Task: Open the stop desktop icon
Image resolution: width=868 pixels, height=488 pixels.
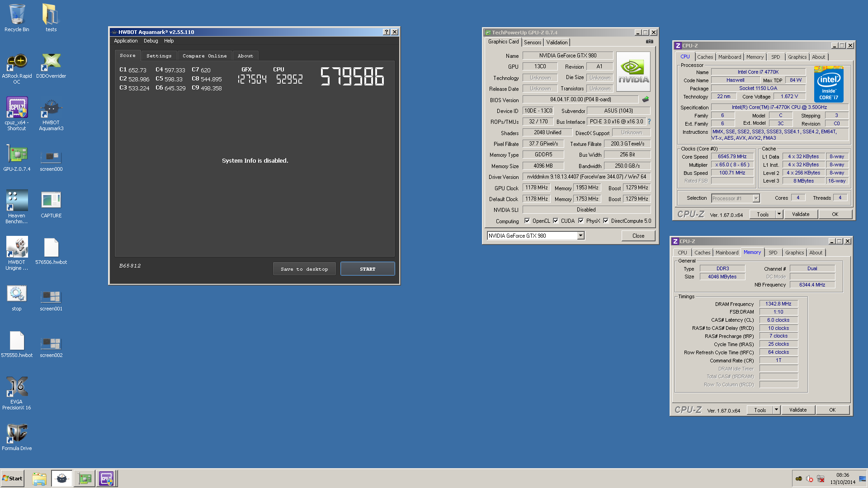Action: point(17,298)
